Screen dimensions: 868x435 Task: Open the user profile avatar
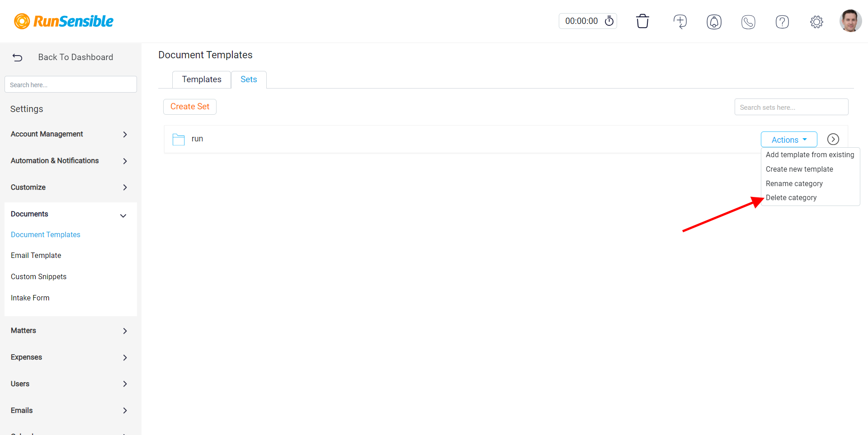850,21
